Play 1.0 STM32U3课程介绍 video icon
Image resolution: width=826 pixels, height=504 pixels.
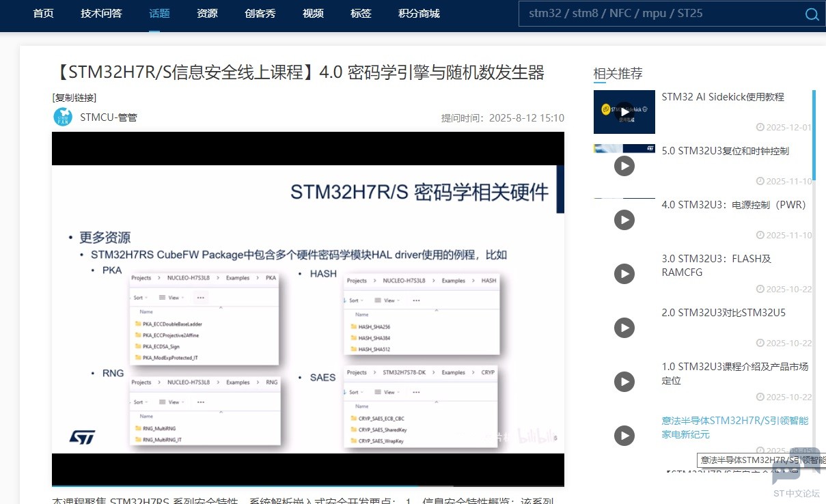pyautogui.click(x=624, y=382)
